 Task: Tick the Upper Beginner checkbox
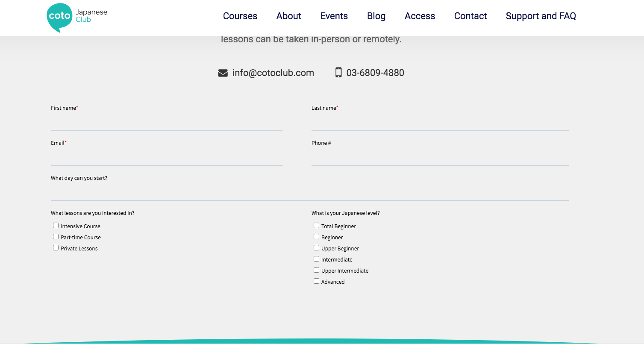click(x=316, y=247)
